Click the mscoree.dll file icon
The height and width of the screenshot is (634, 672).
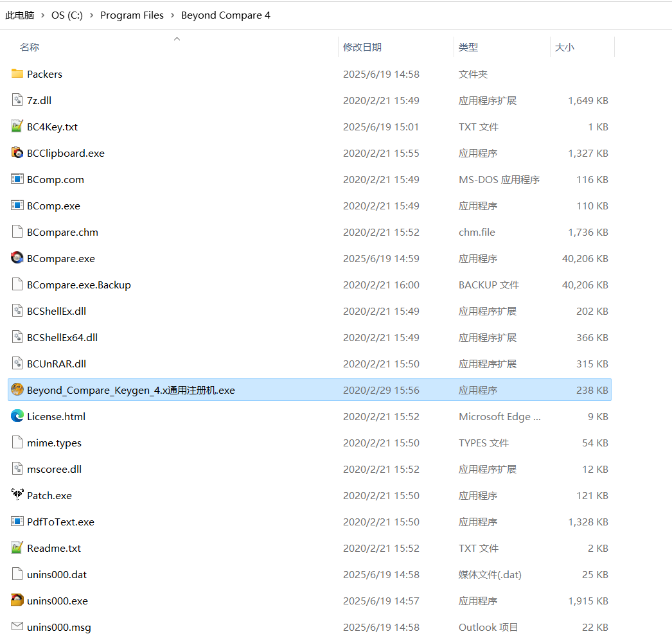point(17,469)
